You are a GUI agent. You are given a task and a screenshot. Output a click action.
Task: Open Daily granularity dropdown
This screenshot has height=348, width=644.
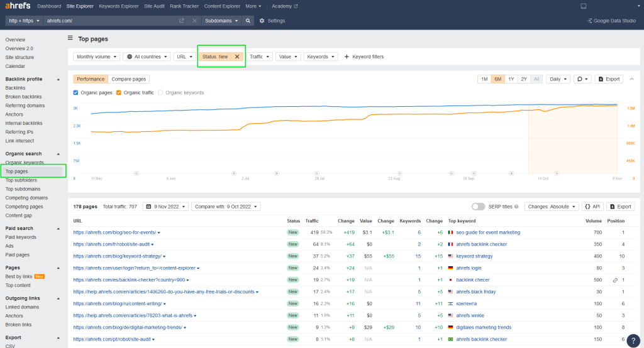tap(558, 79)
